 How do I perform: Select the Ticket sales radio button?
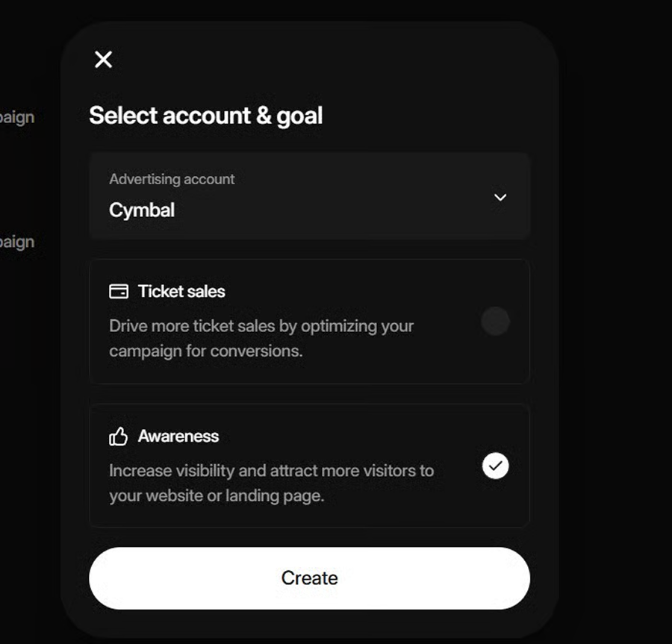495,322
